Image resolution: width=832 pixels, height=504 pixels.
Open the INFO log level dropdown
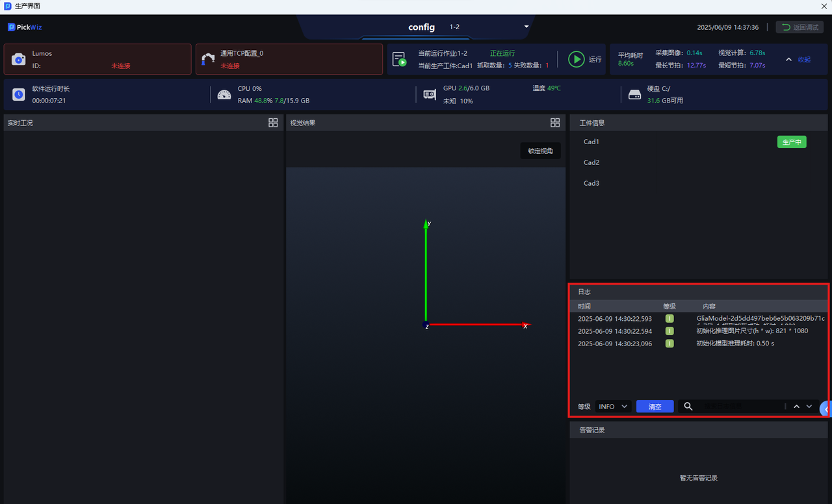(613, 407)
